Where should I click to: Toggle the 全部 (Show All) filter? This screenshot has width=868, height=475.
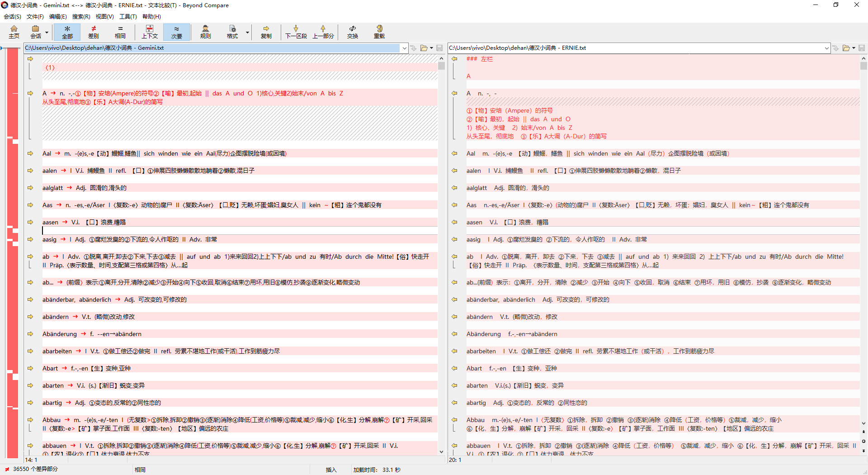[x=67, y=32]
